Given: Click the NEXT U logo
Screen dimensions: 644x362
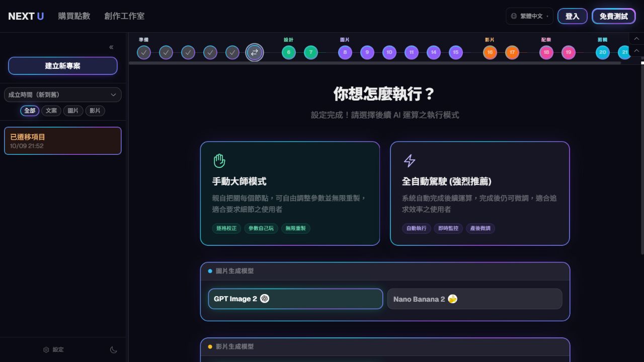Looking at the screenshot, I should click(x=26, y=16).
